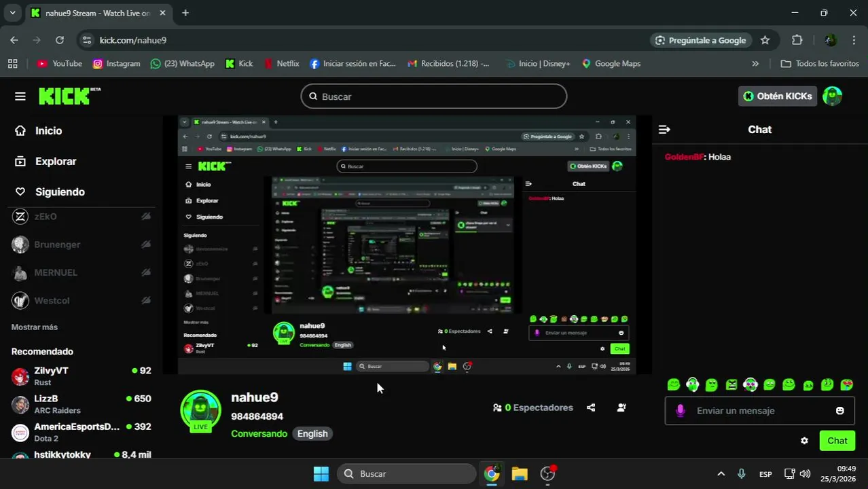The width and height of the screenshot is (868, 489).
Task: Send message with green Chat button
Action: coord(837,441)
